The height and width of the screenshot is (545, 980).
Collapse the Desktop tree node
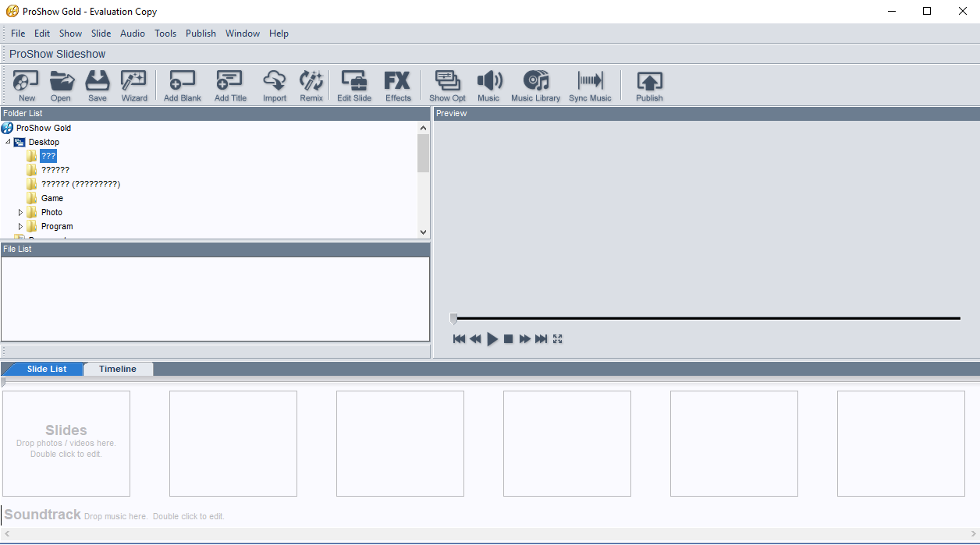[8, 142]
